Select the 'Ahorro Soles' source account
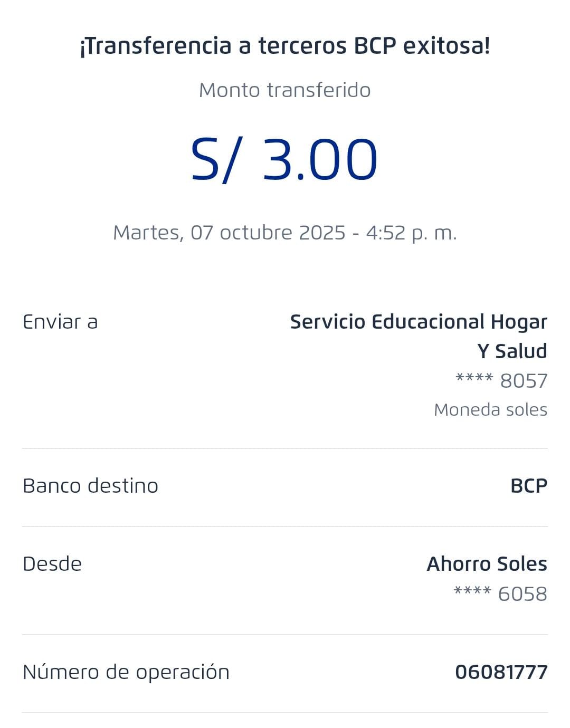Viewport: 570px width, 728px height. tap(487, 564)
